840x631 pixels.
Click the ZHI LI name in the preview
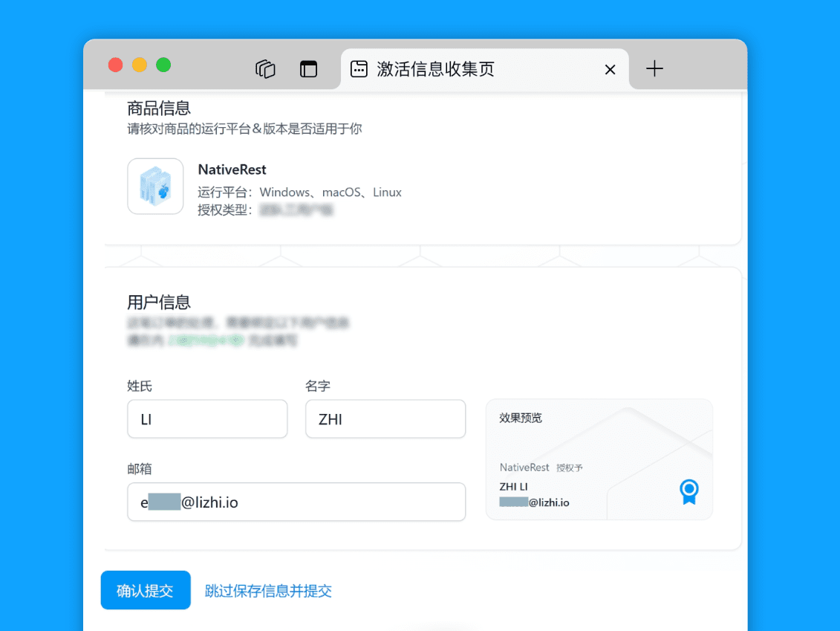click(x=514, y=487)
